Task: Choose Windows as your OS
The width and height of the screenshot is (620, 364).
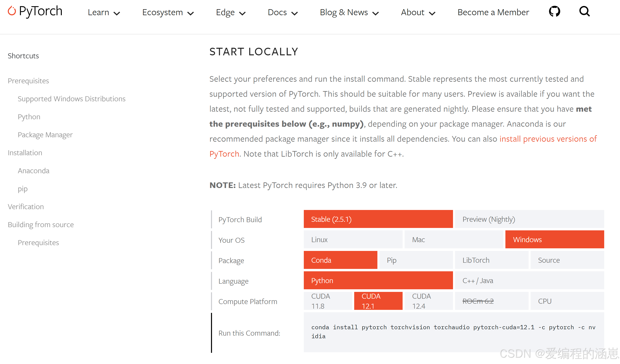Action: pyautogui.click(x=555, y=239)
